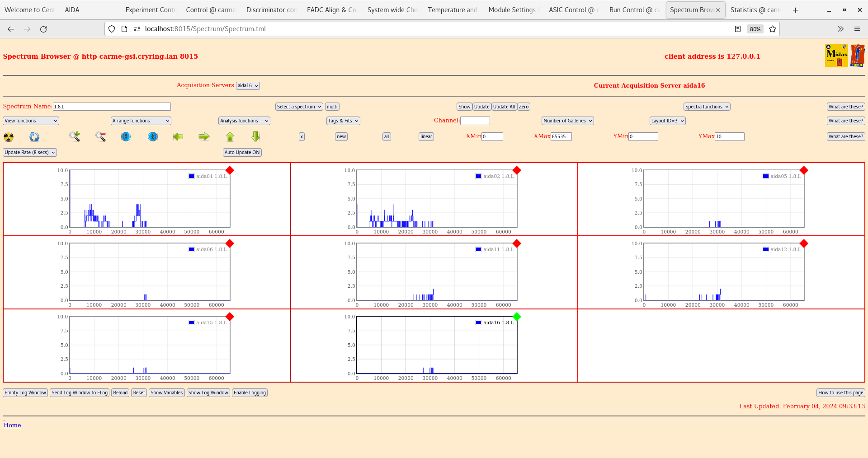Toggle the linear scale button
The image size is (868, 458).
pos(426,136)
